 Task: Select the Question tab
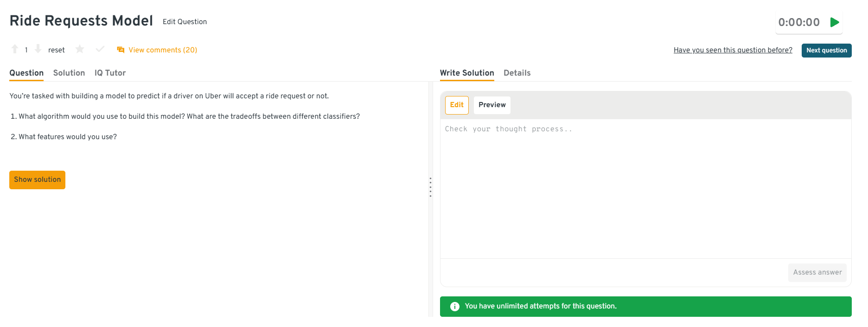pos(26,73)
